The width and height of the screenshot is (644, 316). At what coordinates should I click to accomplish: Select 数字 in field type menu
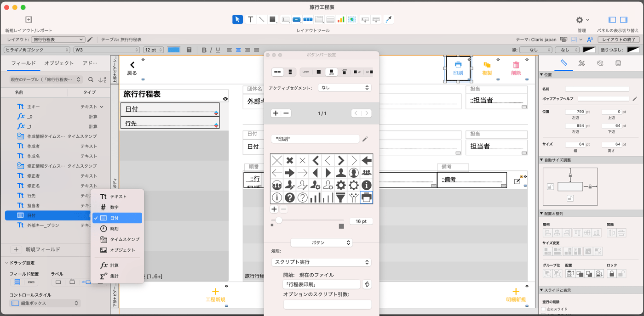(x=117, y=207)
